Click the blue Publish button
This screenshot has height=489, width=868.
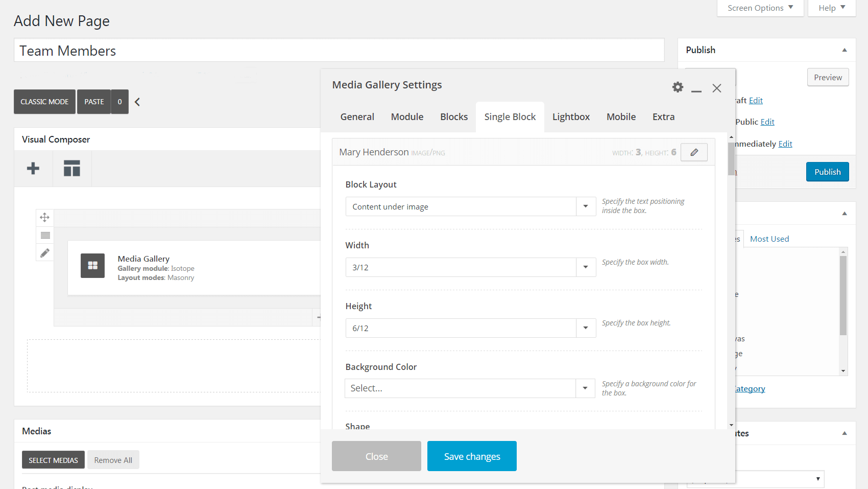click(827, 172)
